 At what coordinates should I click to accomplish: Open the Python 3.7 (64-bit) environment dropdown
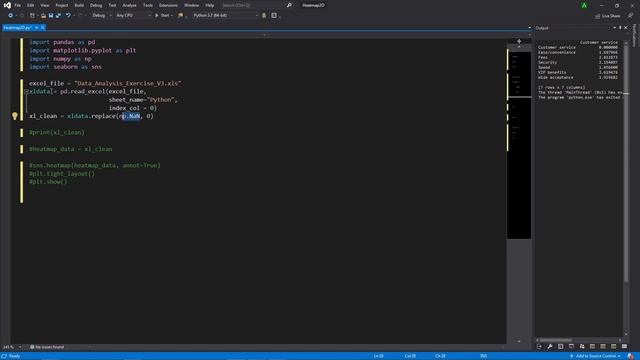225,16
